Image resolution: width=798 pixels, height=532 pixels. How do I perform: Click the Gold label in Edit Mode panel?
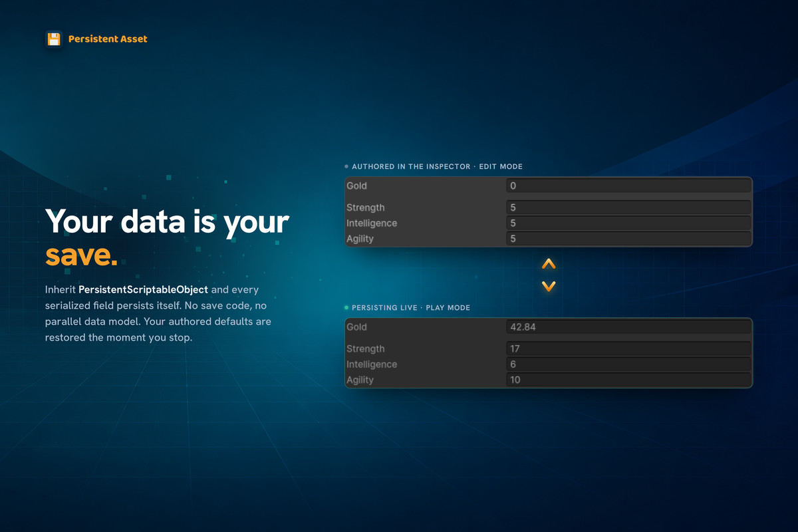(x=356, y=186)
